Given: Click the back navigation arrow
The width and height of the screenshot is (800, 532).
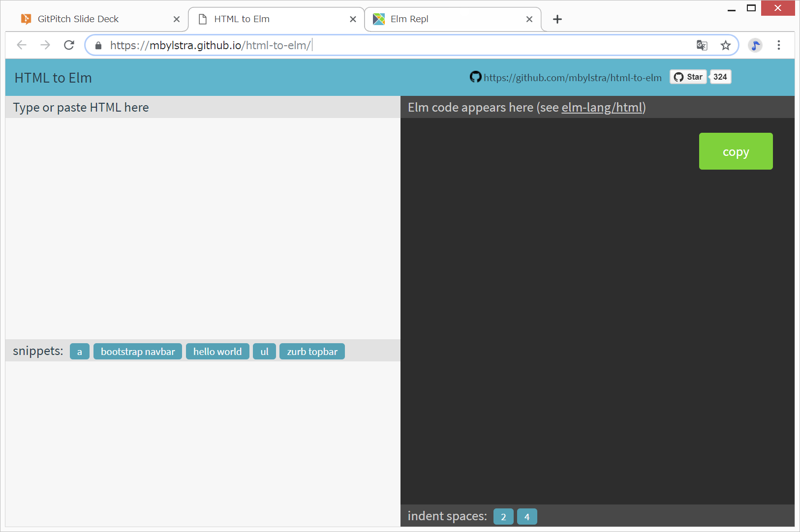Looking at the screenshot, I should click(x=22, y=45).
